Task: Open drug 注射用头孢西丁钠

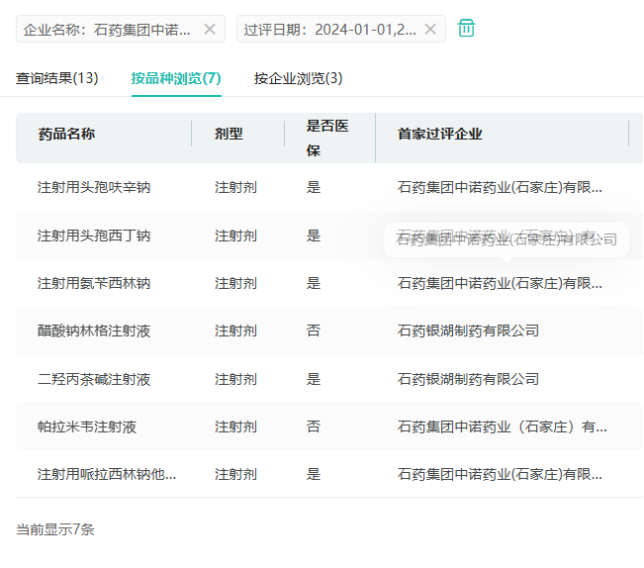Action: (94, 235)
